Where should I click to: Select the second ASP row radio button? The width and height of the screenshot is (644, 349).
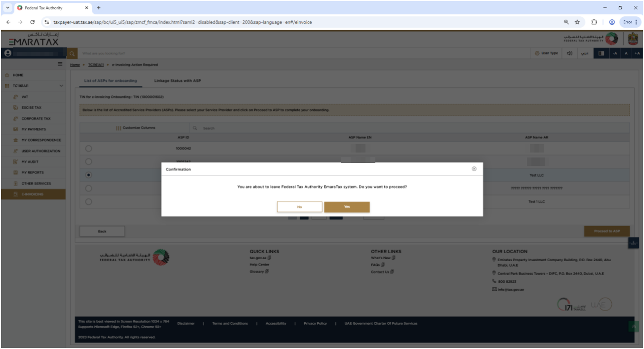(89, 161)
